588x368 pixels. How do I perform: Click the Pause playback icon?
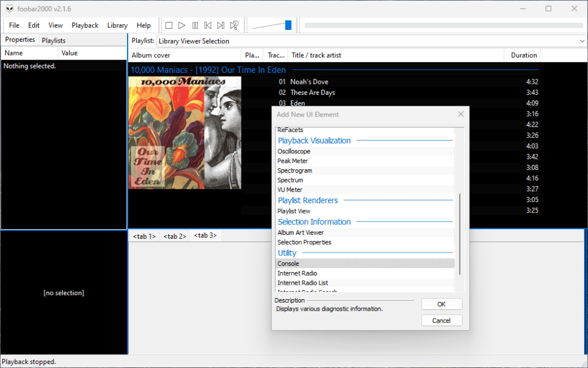195,25
